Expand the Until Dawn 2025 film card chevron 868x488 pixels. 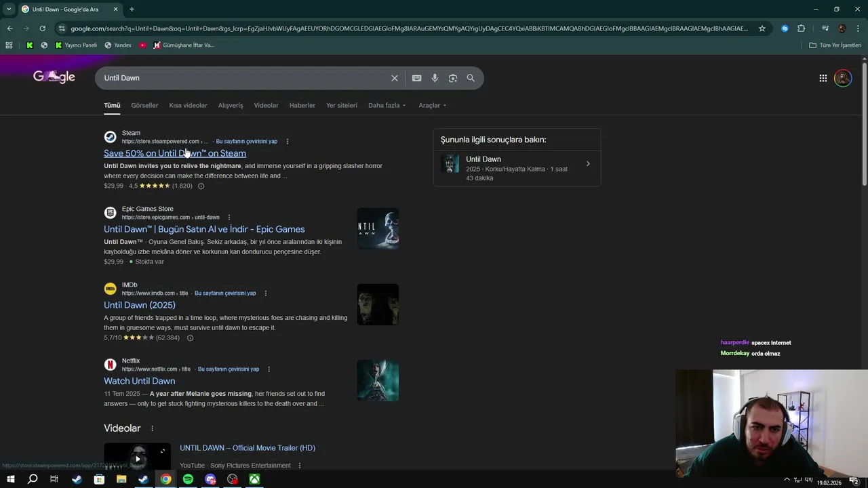pyautogui.click(x=588, y=163)
